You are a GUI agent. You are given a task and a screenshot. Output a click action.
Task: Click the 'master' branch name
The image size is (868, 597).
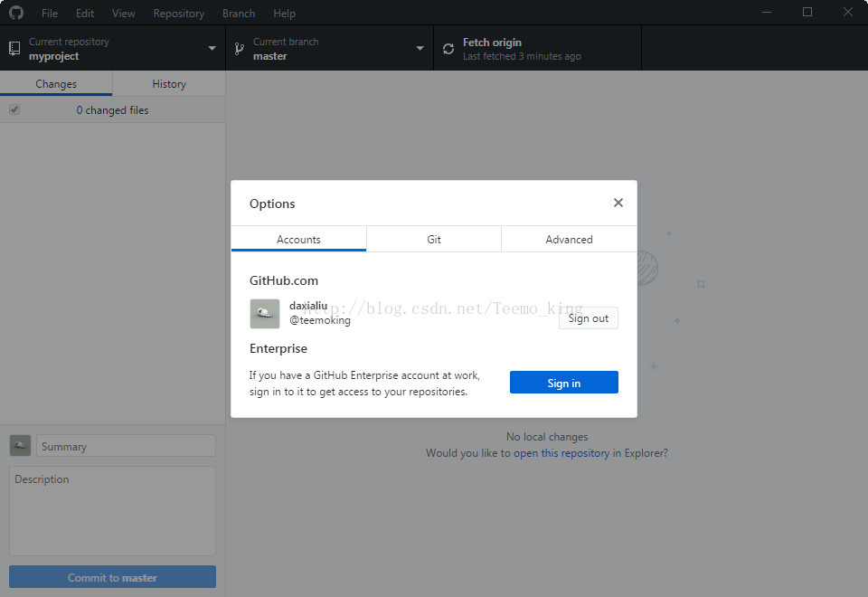click(x=270, y=56)
